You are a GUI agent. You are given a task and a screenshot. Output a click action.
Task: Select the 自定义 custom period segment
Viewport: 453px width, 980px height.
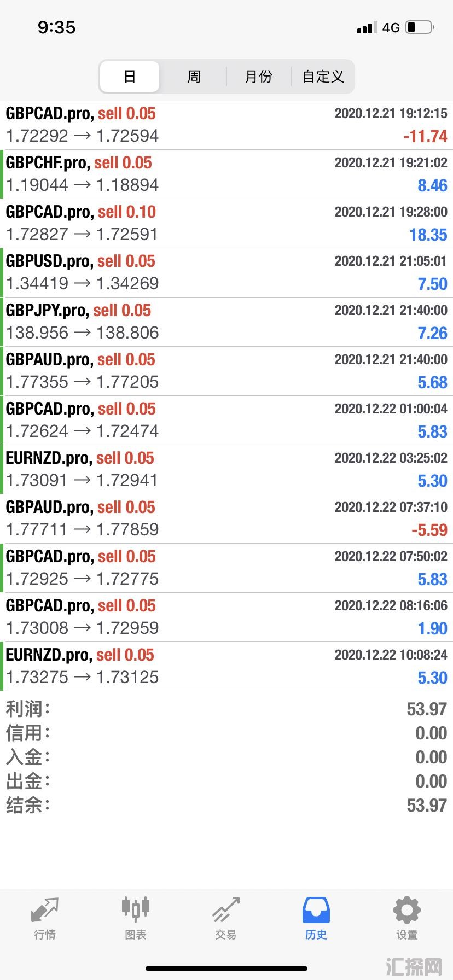coord(323,77)
